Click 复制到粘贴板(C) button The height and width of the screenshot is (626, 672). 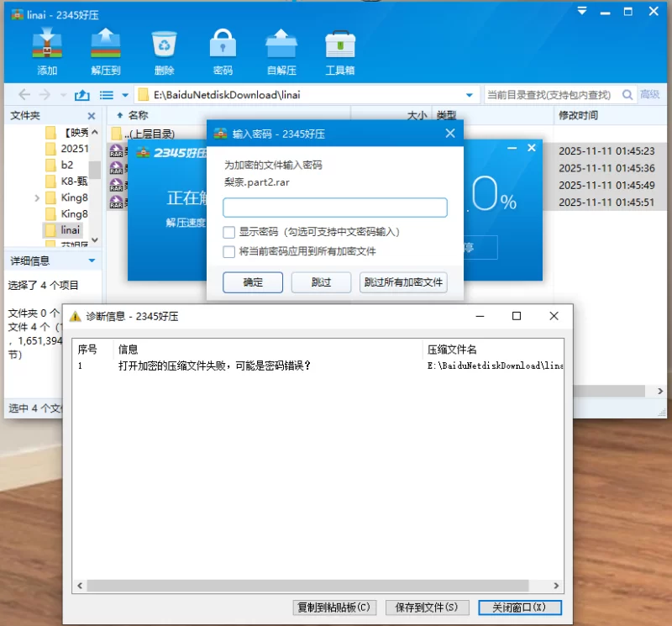click(x=333, y=607)
